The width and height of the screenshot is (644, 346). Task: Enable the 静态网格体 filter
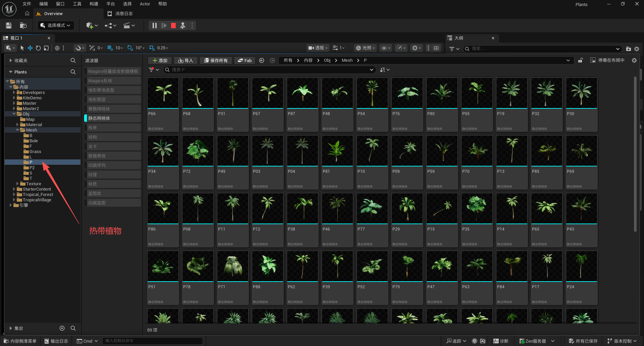112,118
